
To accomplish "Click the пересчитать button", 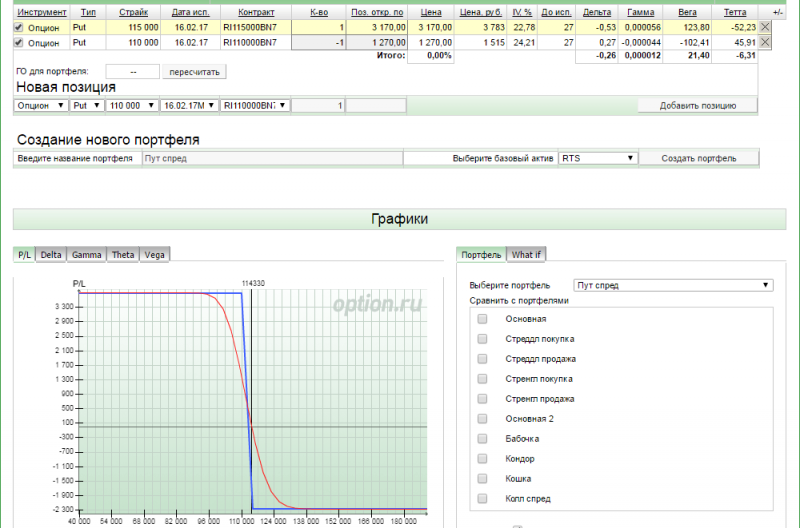I will [195, 72].
